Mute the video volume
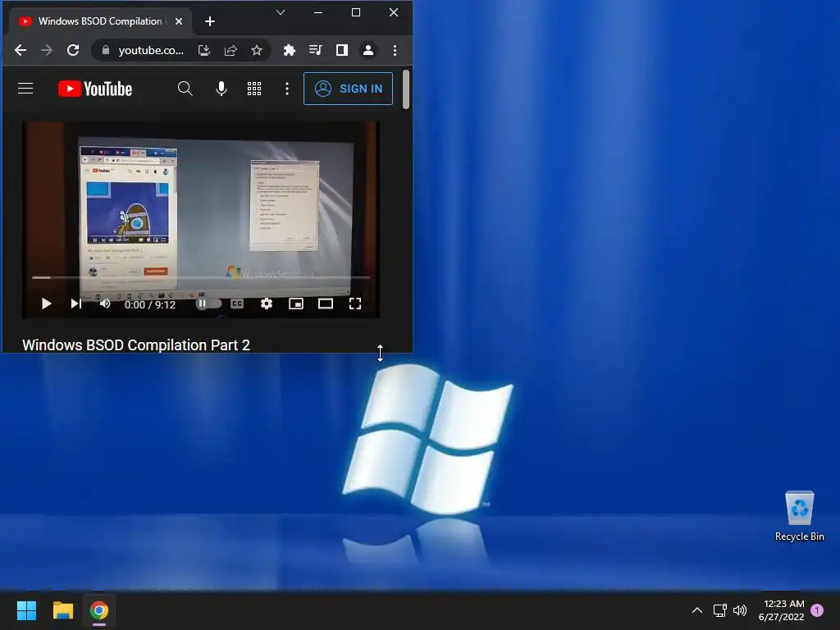 [105, 304]
